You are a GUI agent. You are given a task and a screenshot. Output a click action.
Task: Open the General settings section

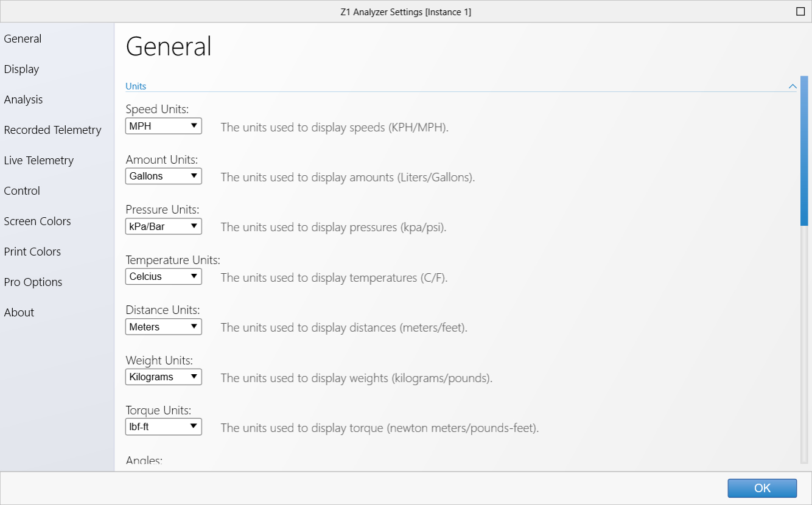coord(23,39)
